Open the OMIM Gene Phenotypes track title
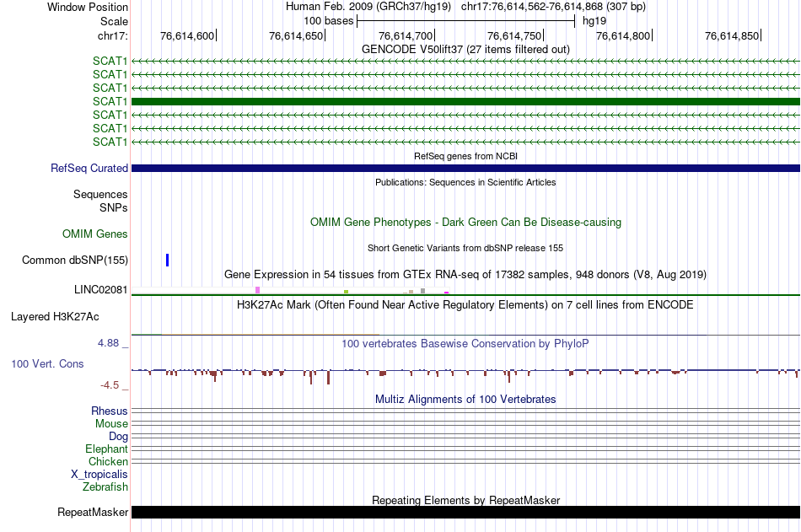 pyautogui.click(x=465, y=223)
